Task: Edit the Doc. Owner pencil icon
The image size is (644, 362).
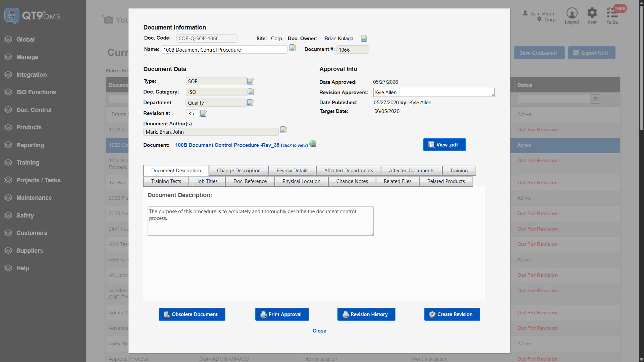Action: coord(364,38)
